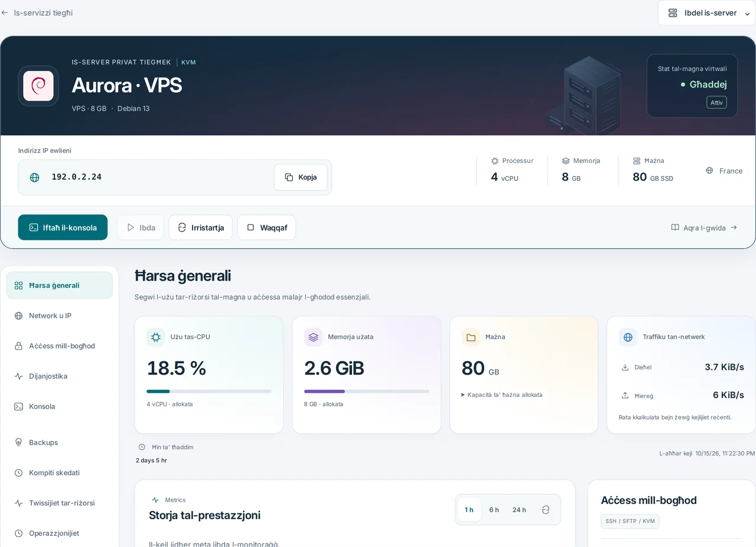Image resolution: width=756 pixels, height=547 pixels.
Task: Click the Proċessur chip icon in specs row
Action: click(495, 161)
